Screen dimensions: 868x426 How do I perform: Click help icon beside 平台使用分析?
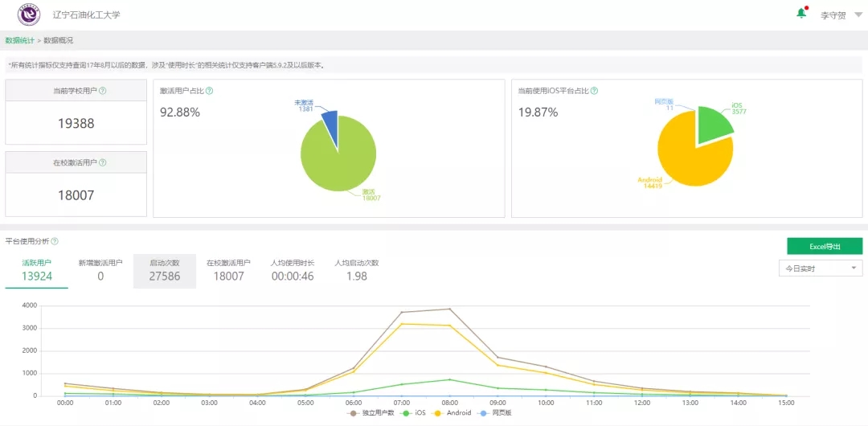pyautogui.click(x=55, y=241)
